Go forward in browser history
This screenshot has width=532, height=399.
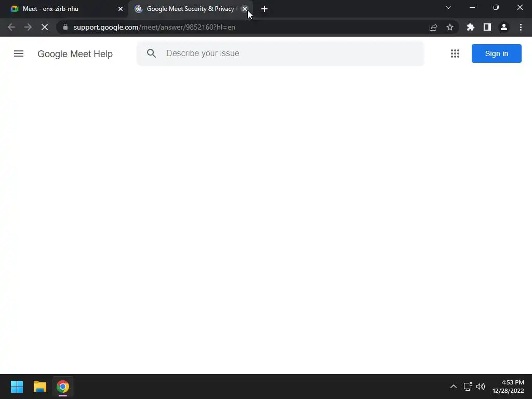point(28,27)
